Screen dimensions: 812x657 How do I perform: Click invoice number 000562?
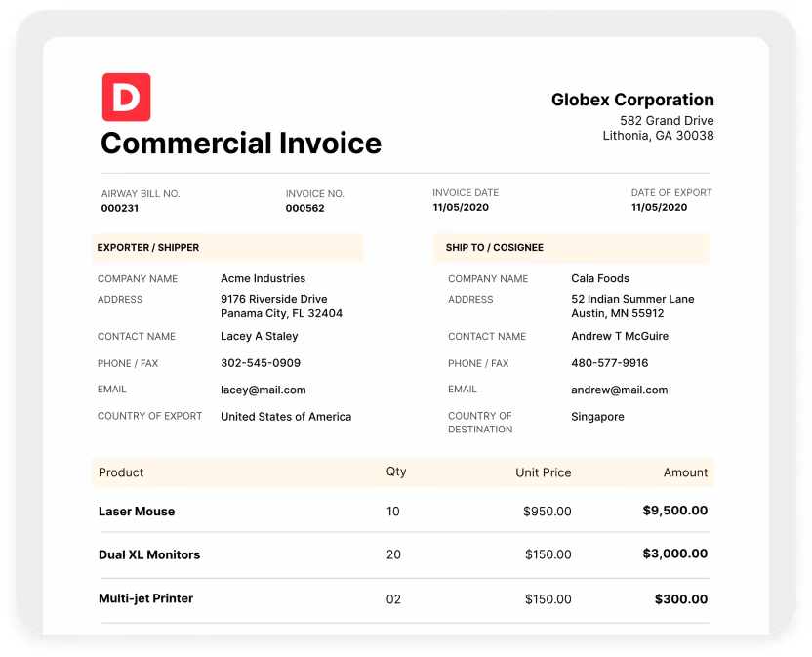tap(305, 208)
